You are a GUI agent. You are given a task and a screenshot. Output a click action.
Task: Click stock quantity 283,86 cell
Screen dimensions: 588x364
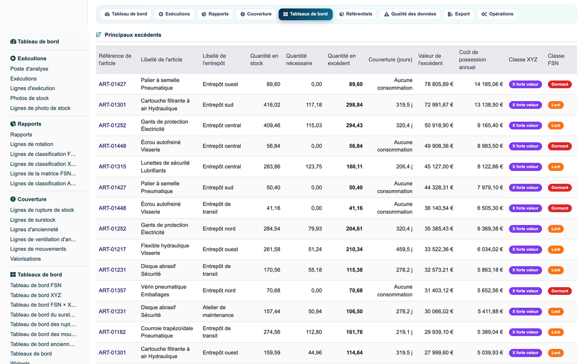click(272, 167)
